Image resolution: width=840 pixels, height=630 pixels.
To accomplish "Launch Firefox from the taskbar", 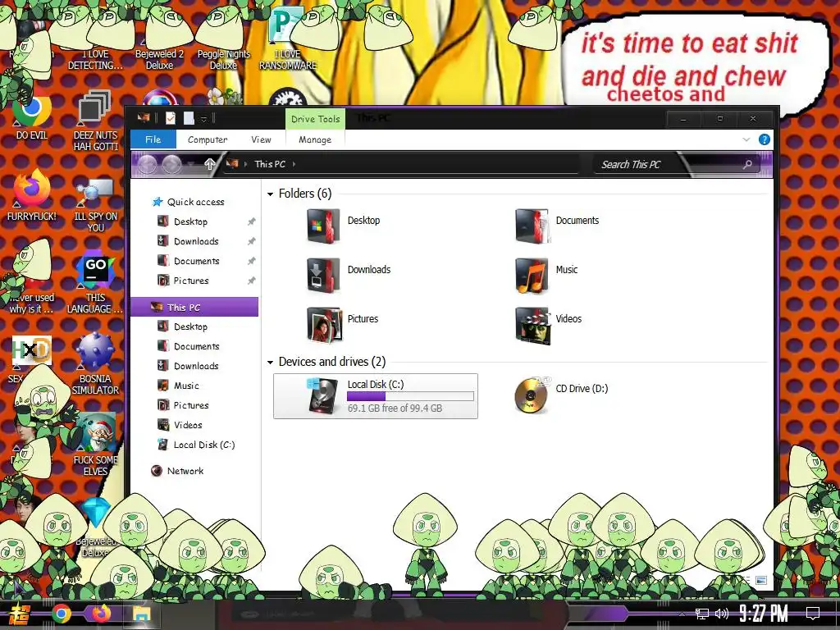I will tap(101, 614).
